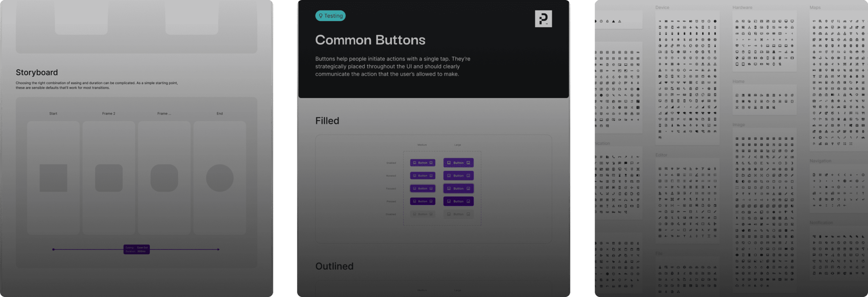This screenshot has width=868, height=297.
Task: Click the P logo in the header
Action: (543, 19)
